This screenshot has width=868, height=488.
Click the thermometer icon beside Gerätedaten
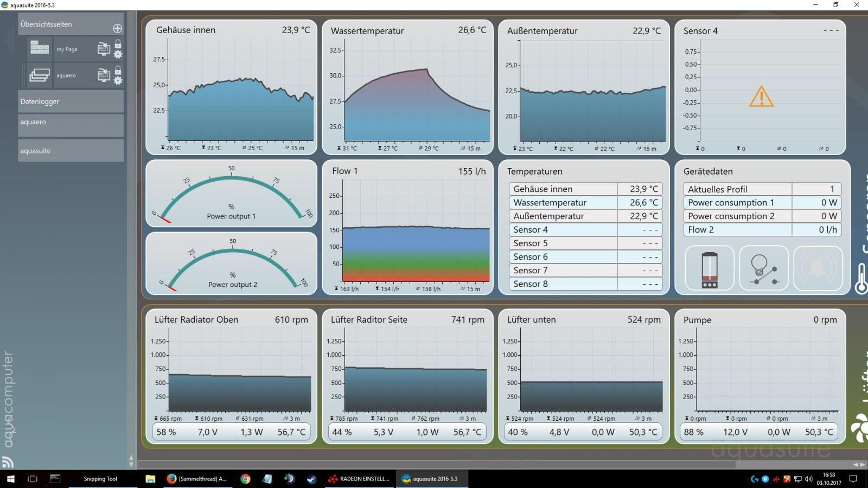[861, 279]
